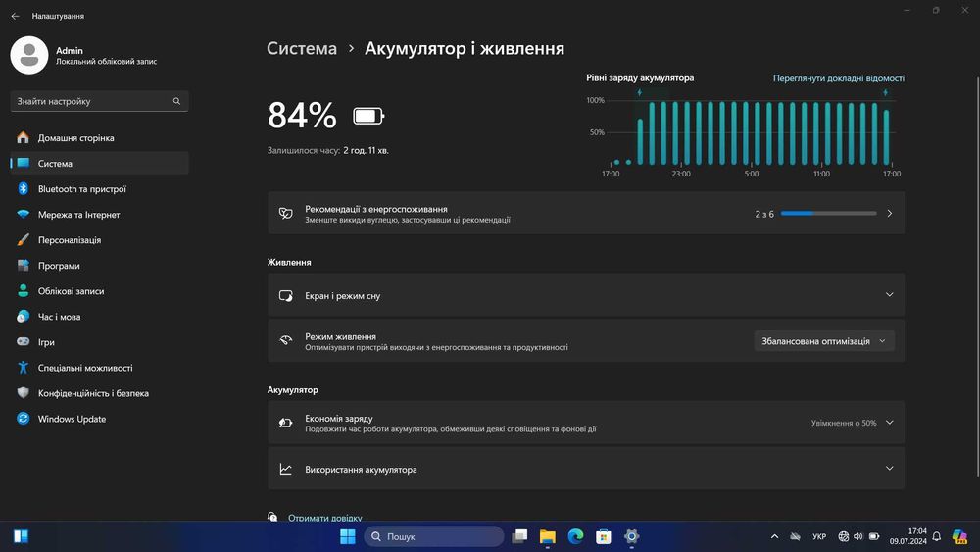The height and width of the screenshot is (552, 980).
Task: Go back with the arrow next to Налаштування
Action: click(15, 17)
